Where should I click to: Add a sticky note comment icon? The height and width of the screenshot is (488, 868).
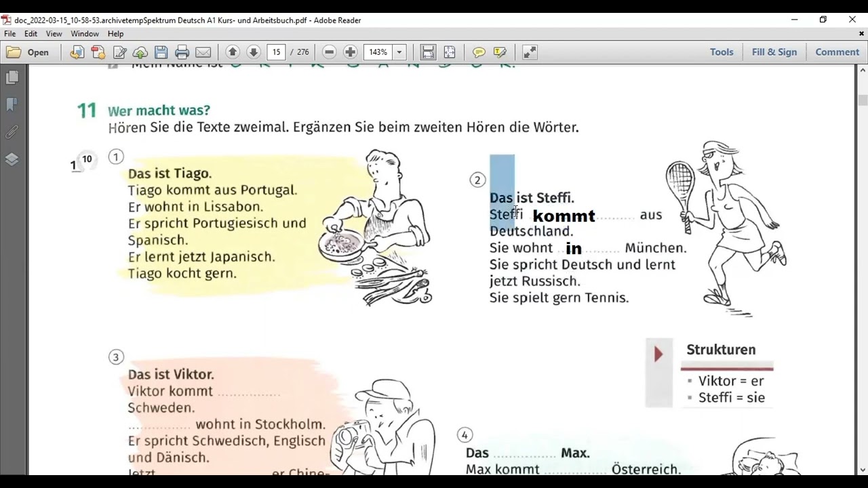pyautogui.click(x=479, y=52)
